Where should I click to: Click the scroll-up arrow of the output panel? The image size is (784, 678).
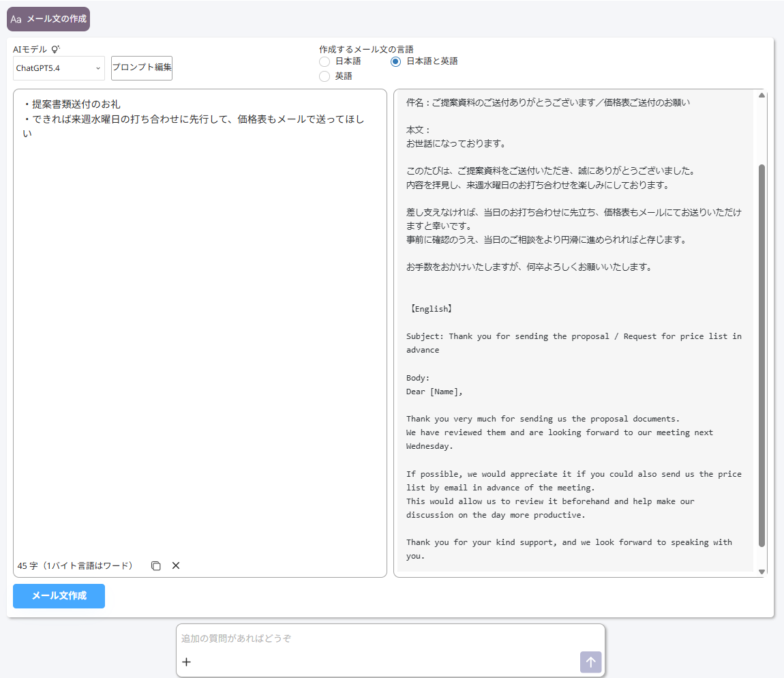point(762,95)
